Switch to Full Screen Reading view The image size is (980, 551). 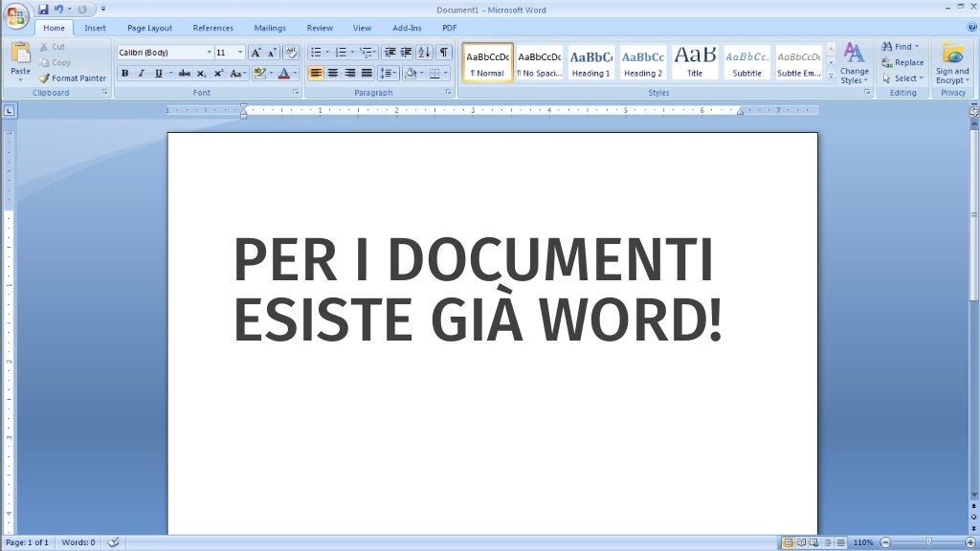point(801,543)
